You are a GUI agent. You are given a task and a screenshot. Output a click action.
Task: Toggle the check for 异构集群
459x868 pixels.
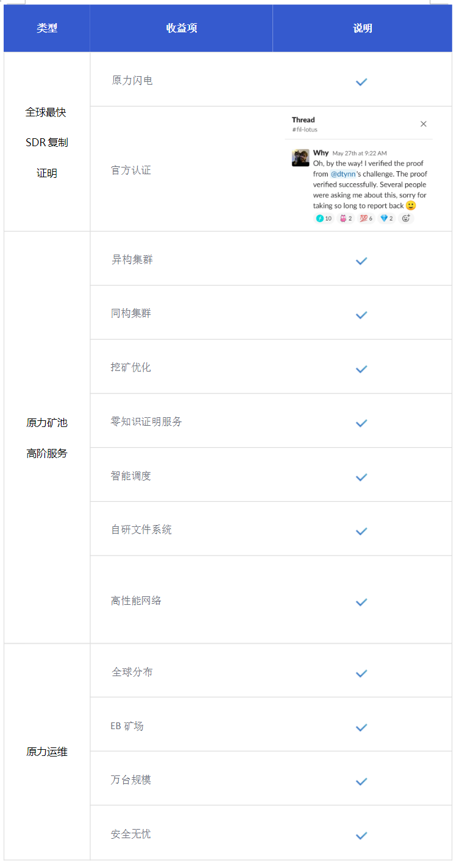(x=361, y=261)
